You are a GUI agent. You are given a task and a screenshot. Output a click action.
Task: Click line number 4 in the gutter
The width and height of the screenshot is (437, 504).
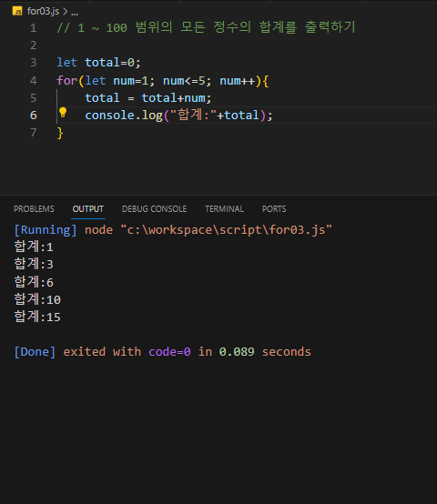[34, 80]
